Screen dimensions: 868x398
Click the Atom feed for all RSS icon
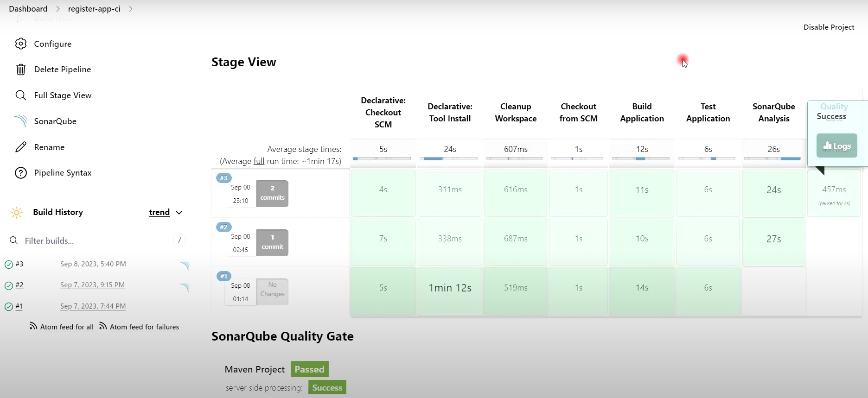(x=33, y=326)
